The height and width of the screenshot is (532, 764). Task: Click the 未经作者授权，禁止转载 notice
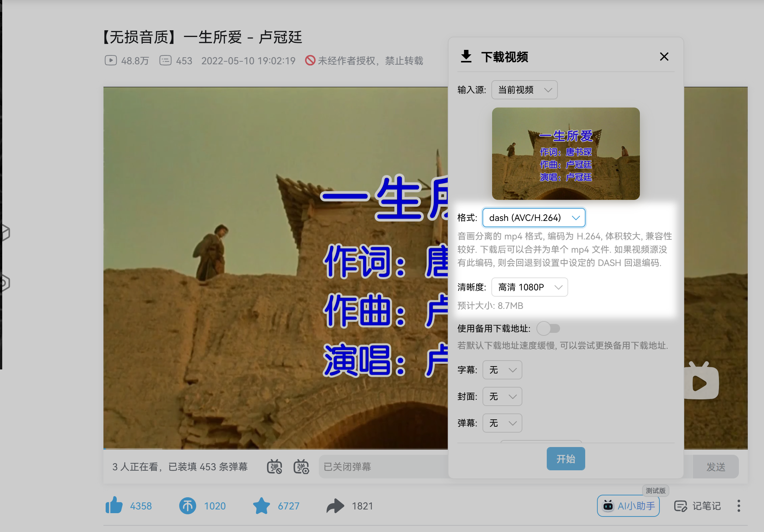(370, 61)
